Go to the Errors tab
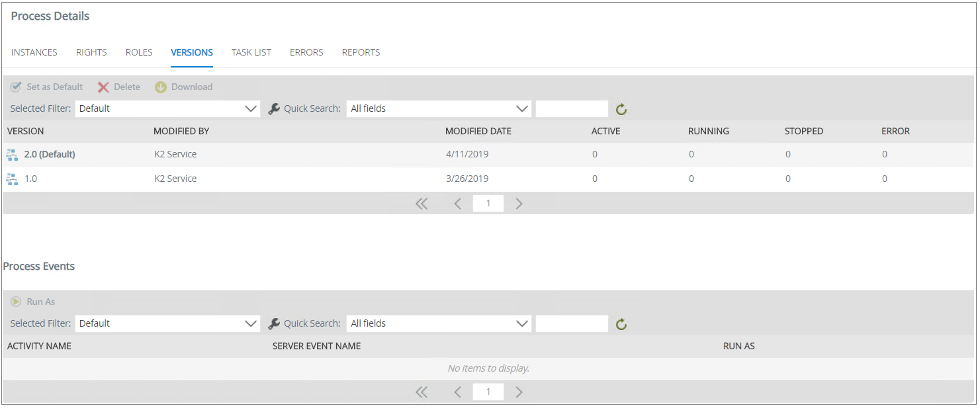980x410 pixels. (306, 52)
